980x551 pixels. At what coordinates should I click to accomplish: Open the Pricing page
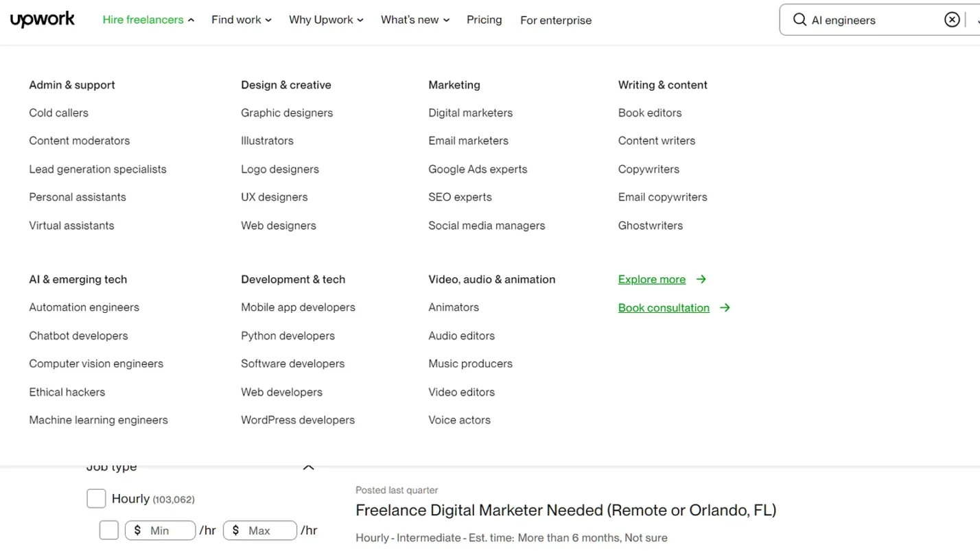point(484,20)
